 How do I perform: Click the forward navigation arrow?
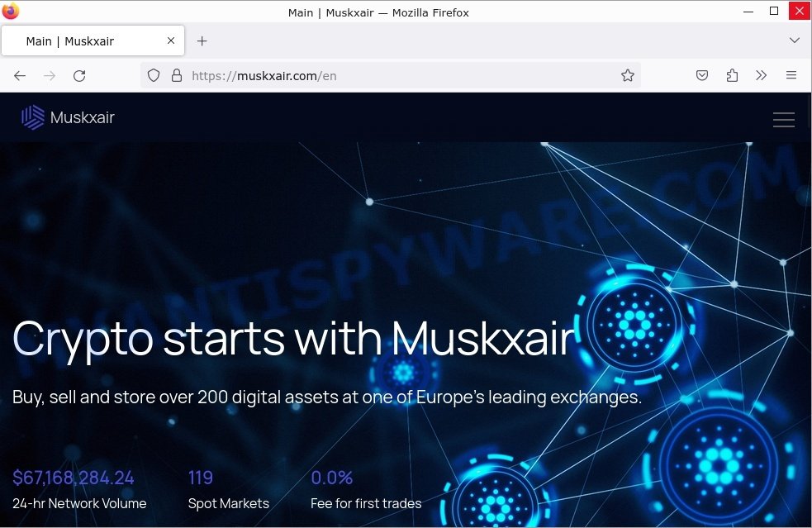(x=50, y=76)
